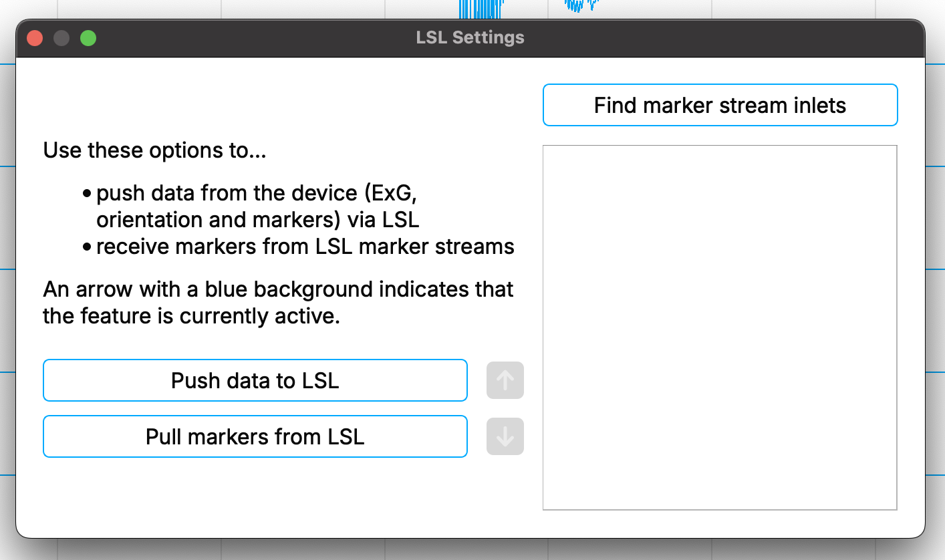Enable 'Pull markers from LSL'
The height and width of the screenshot is (560, 945).
coord(255,436)
